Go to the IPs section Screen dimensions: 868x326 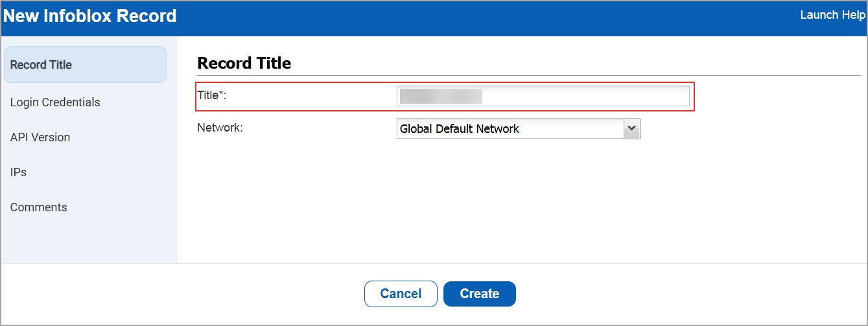(x=18, y=172)
